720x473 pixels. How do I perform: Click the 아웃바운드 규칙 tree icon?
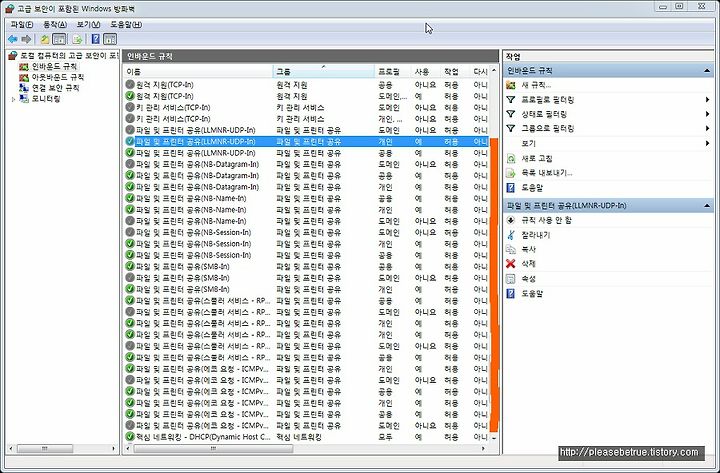(x=24, y=78)
